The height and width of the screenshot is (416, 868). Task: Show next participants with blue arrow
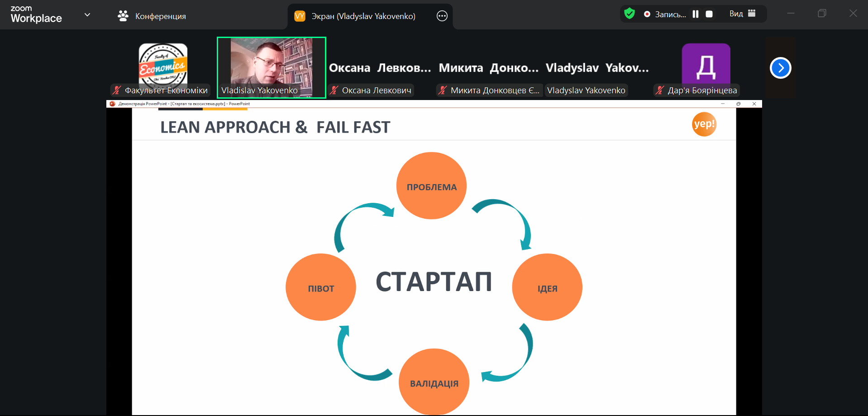click(780, 68)
